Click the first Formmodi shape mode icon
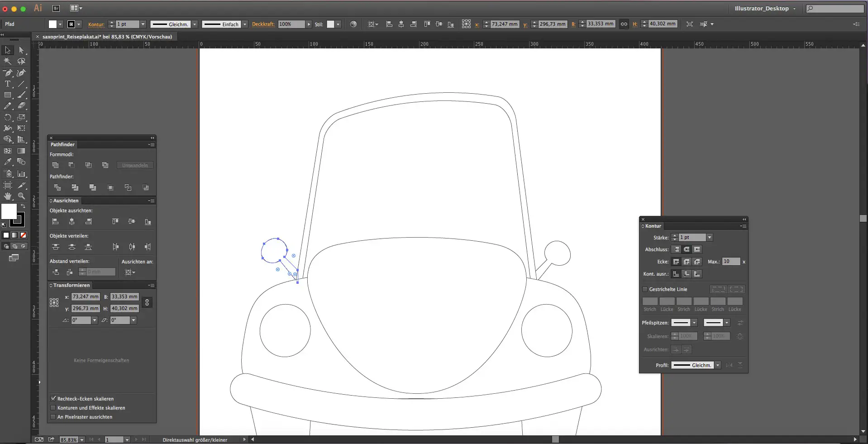Screen dimensions: 868x444 click(56, 165)
